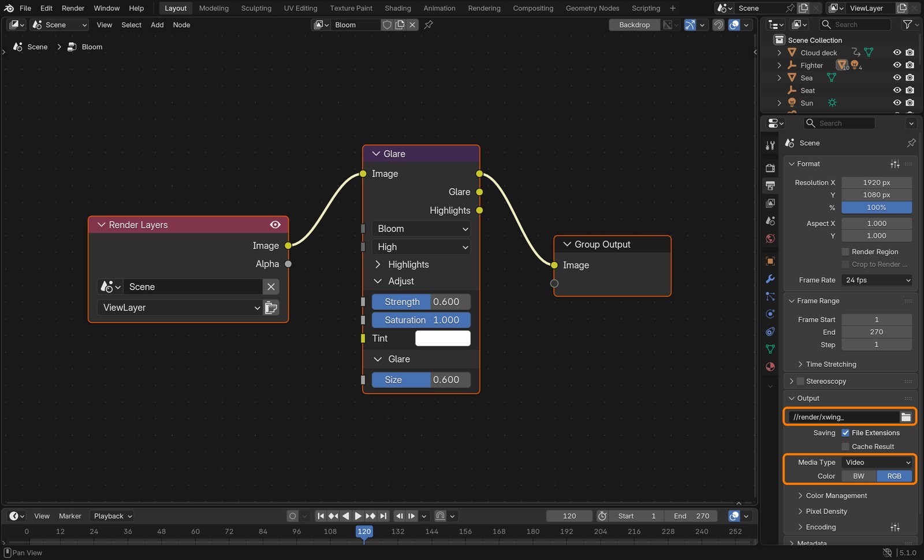Jump to the timeline start frame
This screenshot has width=924, height=560.
coord(321,516)
